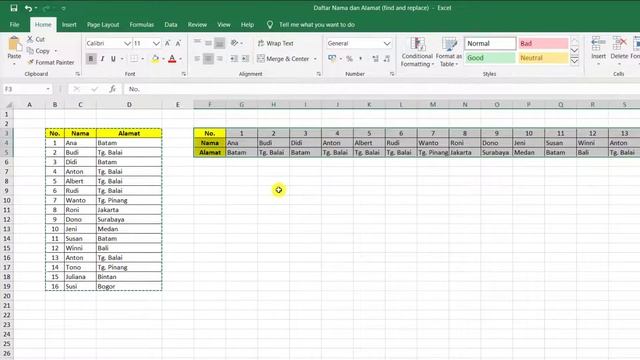Select the Bad cell style
Image resolution: width=640 pixels, height=360 pixels.
(x=543, y=43)
